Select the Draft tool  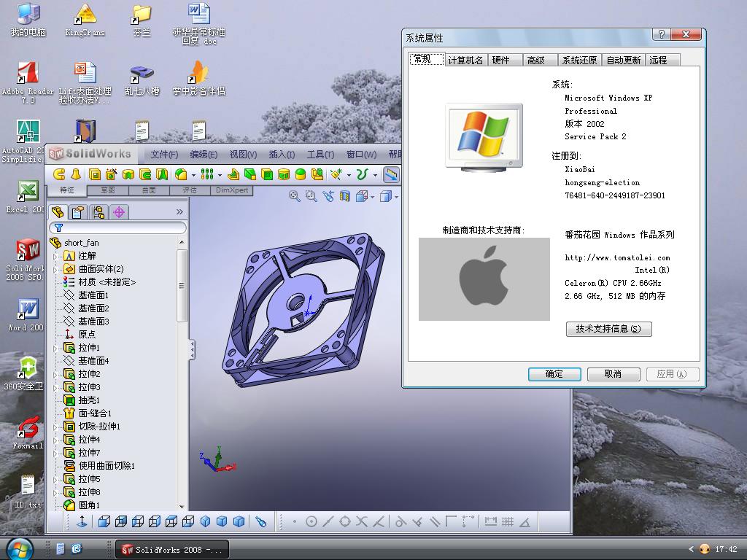click(x=250, y=175)
